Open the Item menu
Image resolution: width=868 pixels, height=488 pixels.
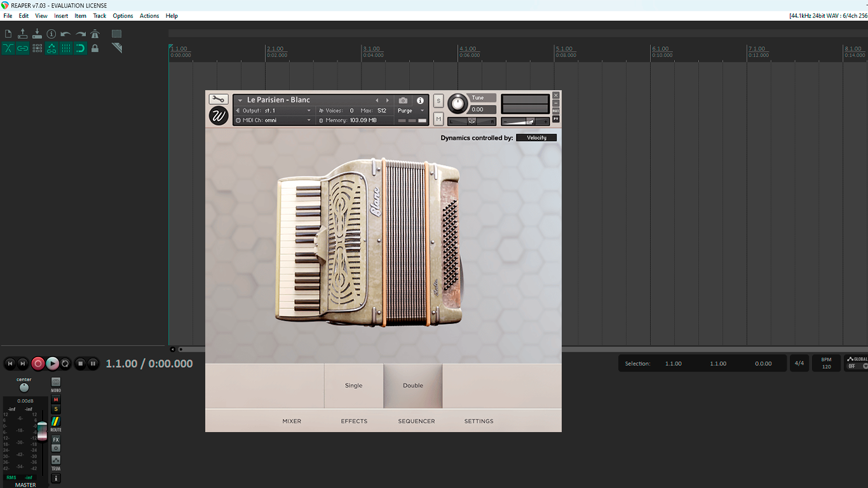pyautogui.click(x=81, y=16)
